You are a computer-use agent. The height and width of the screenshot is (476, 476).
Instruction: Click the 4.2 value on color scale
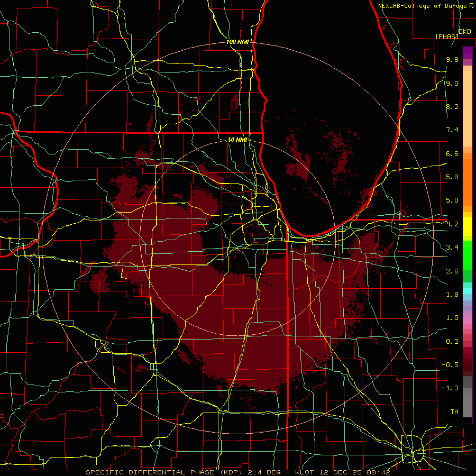click(x=452, y=224)
